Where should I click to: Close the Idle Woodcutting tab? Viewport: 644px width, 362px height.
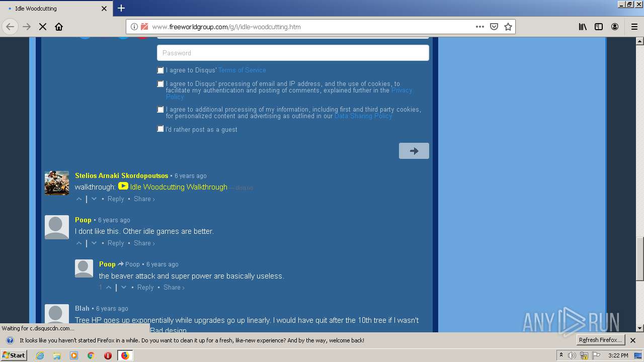pos(104,9)
